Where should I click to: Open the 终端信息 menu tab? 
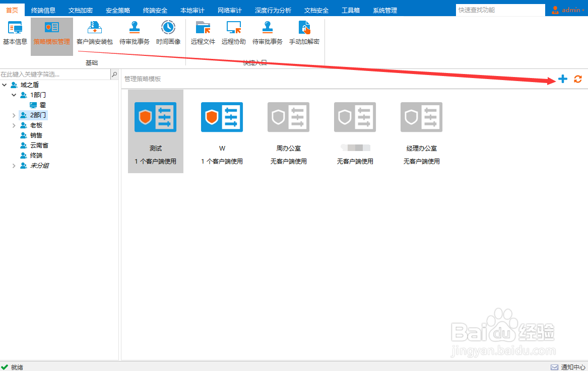pyautogui.click(x=43, y=10)
